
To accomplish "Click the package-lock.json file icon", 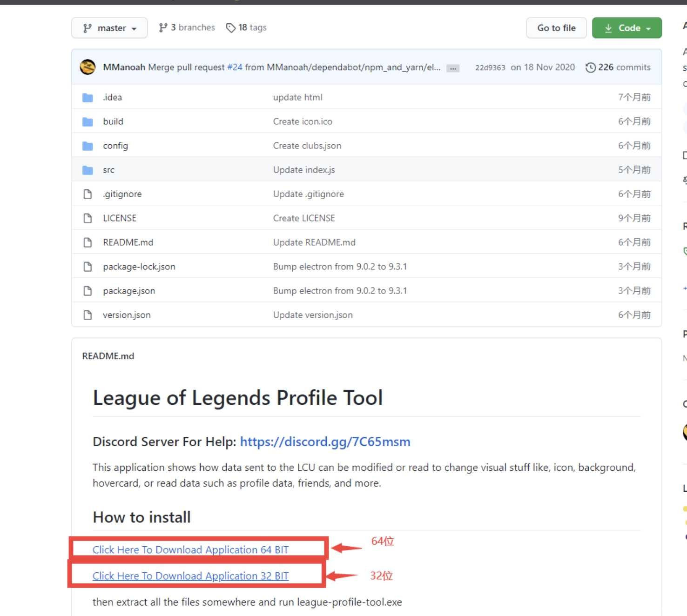I will 88,267.
